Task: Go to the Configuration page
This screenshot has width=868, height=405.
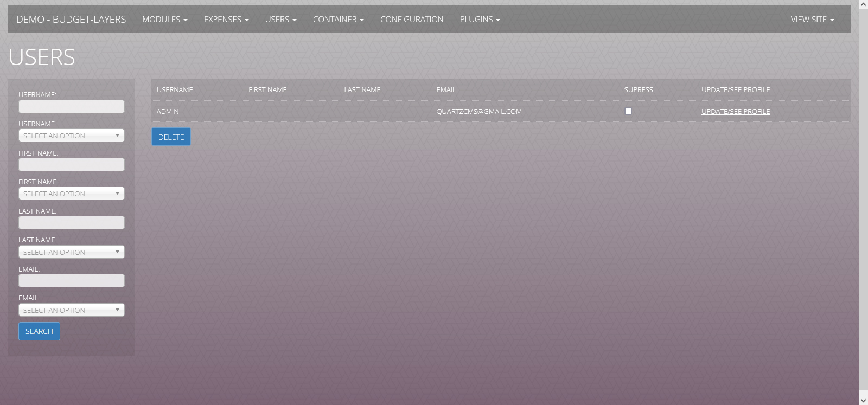Action: (x=411, y=20)
